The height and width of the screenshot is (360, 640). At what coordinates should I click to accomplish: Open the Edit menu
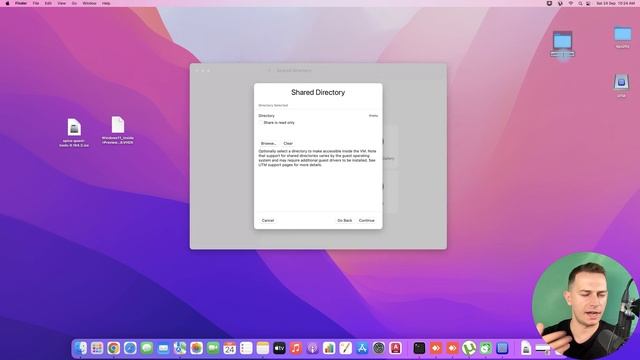point(48,3)
